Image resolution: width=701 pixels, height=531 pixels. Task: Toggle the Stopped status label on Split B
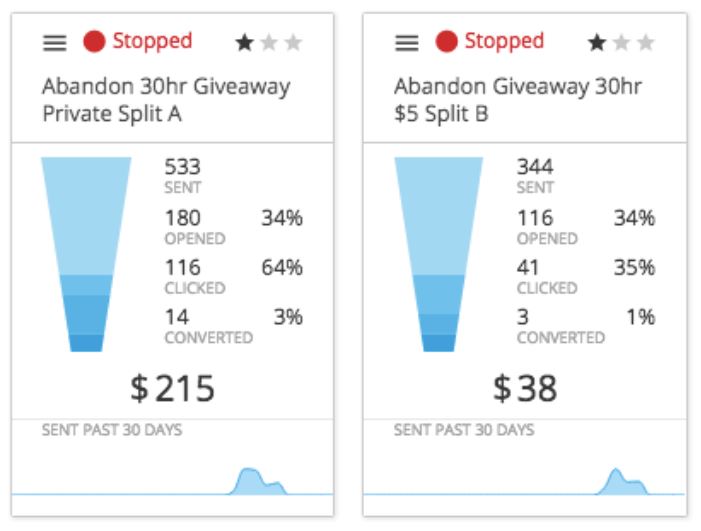pyautogui.click(x=504, y=42)
